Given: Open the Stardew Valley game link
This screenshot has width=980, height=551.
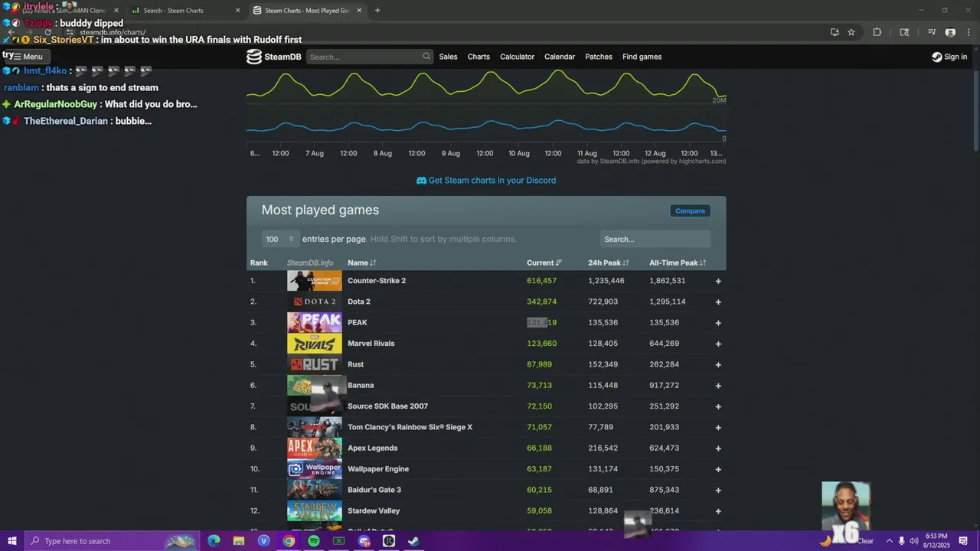Looking at the screenshot, I should pos(374,510).
